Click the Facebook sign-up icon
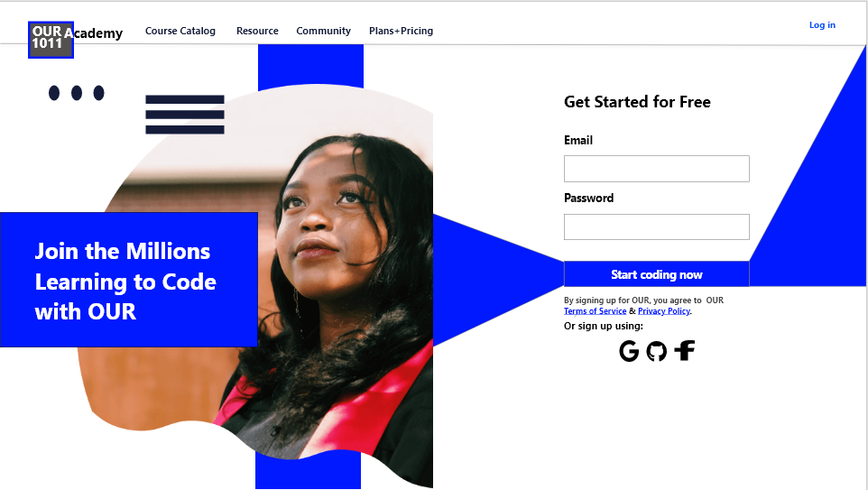The image size is (868, 490). [685, 350]
